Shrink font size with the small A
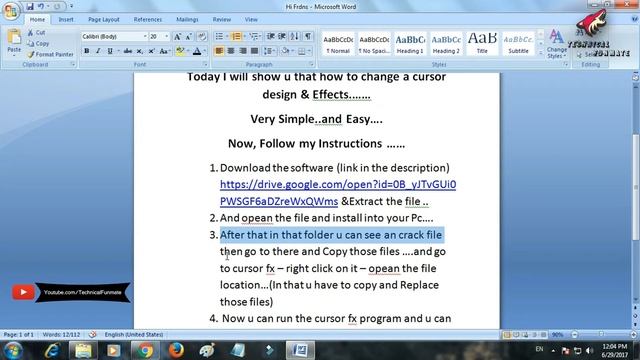Screen dimensions: 640x360 click(x=189, y=37)
